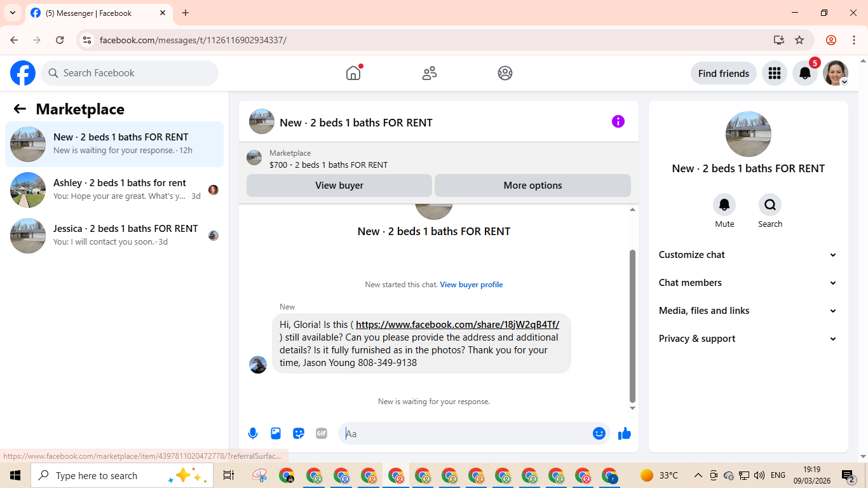Click the Find friends button

724,73
